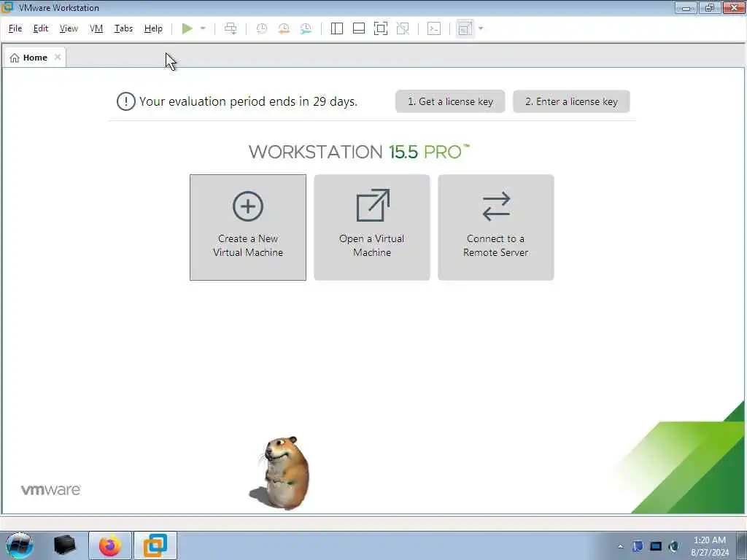Click the evaluation warning exclamation icon
The width and height of the screenshot is (747, 560).
pos(125,101)
